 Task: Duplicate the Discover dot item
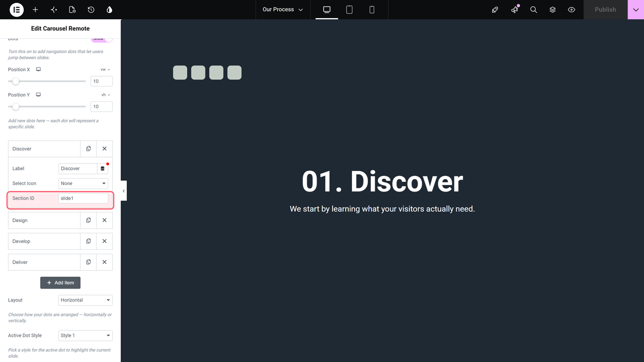coord(89,149)
